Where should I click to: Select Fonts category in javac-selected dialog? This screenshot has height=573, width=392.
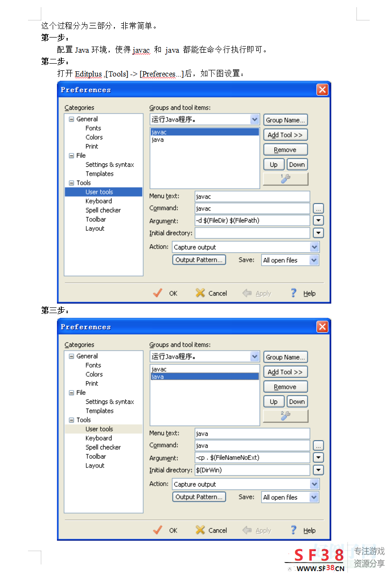click(x=93, y=128)
